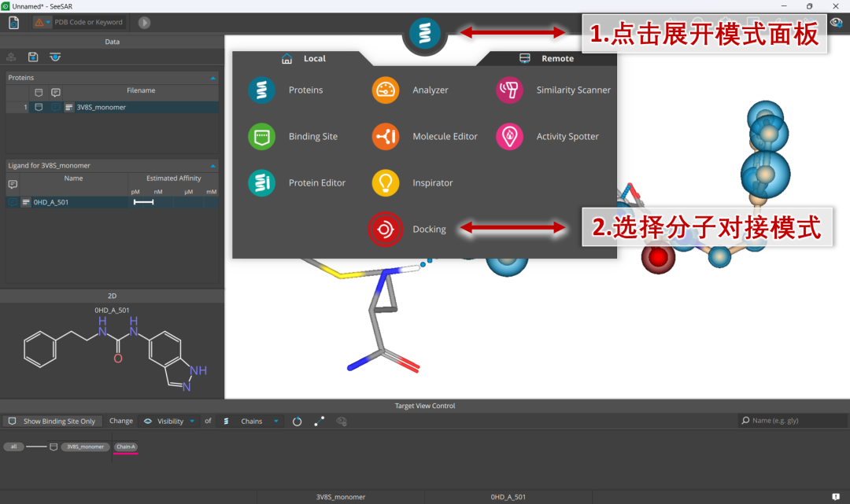Switch to the Remote tab

(546, 58)
